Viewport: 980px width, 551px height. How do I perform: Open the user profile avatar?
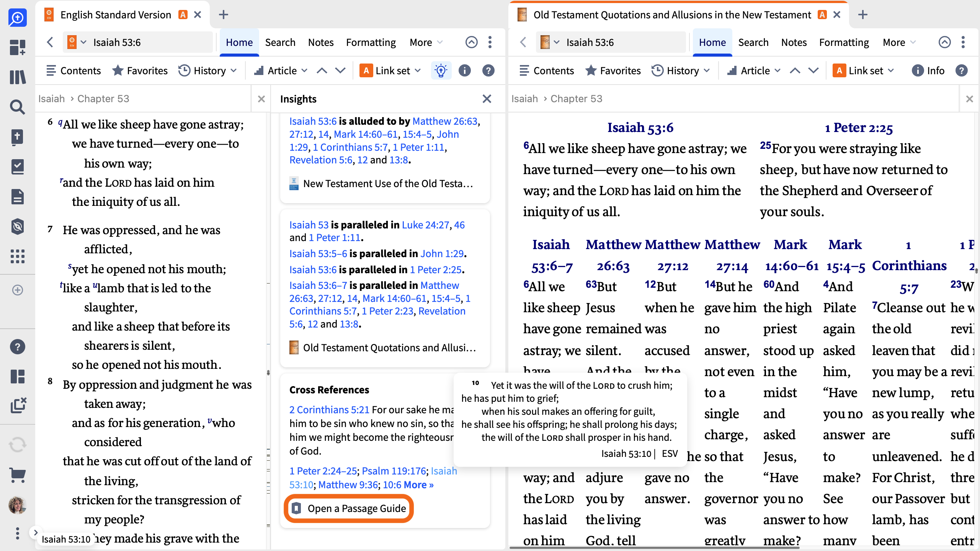18,505
